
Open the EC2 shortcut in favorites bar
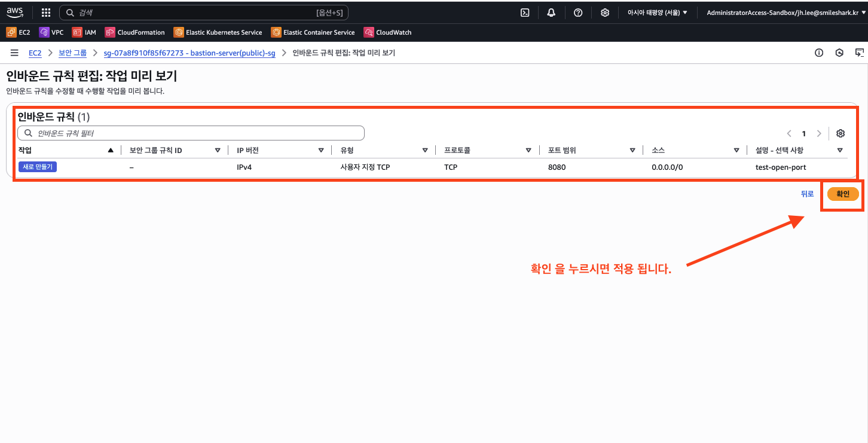tap(19, 32)
